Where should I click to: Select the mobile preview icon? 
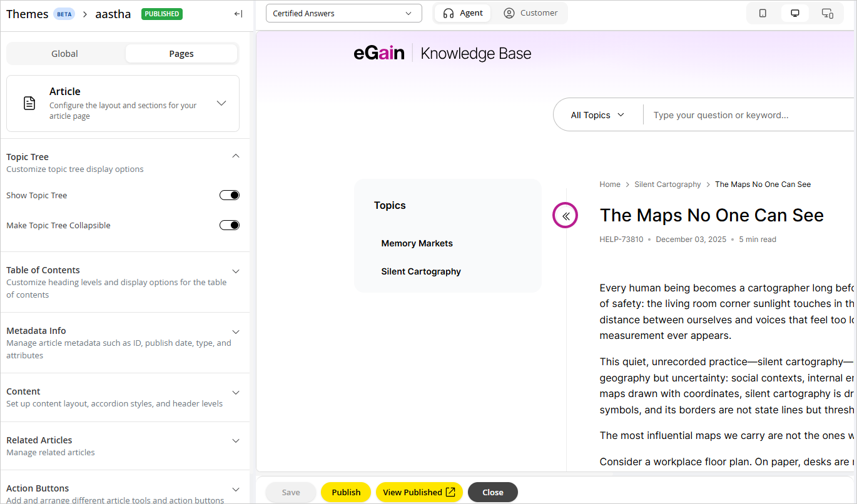[762, 13]
